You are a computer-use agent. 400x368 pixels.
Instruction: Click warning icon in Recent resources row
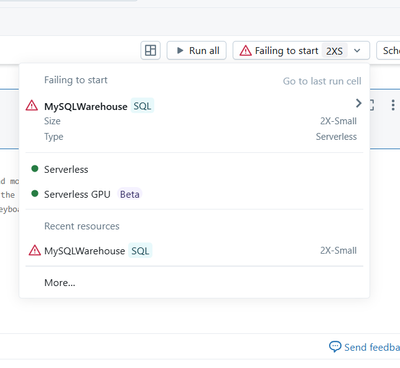coord(35,250)
